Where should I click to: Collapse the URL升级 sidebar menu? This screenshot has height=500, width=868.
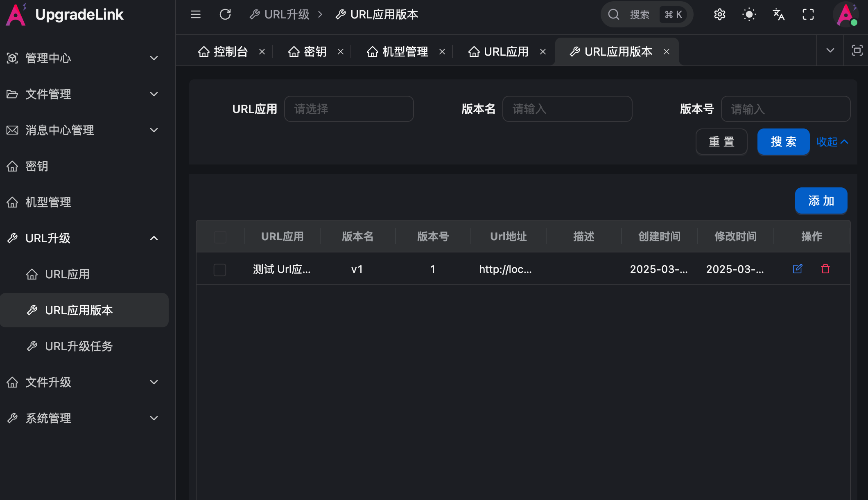[x=84, y=238]
